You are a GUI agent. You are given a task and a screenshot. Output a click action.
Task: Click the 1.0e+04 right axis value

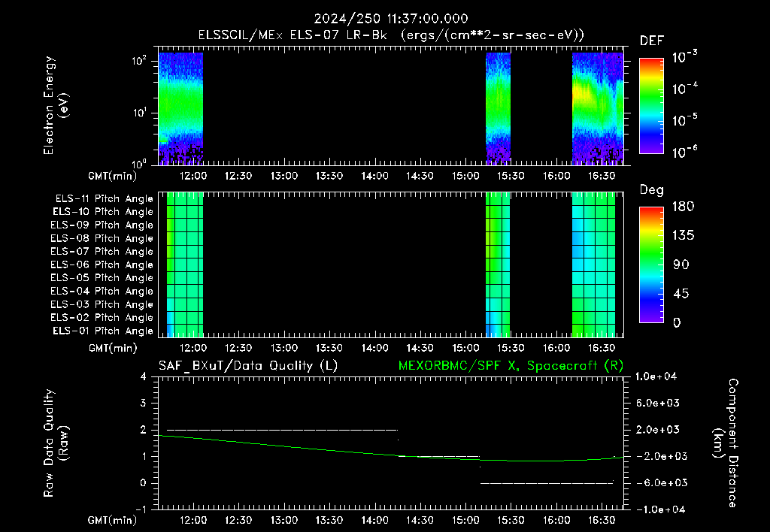click(656, 377)
